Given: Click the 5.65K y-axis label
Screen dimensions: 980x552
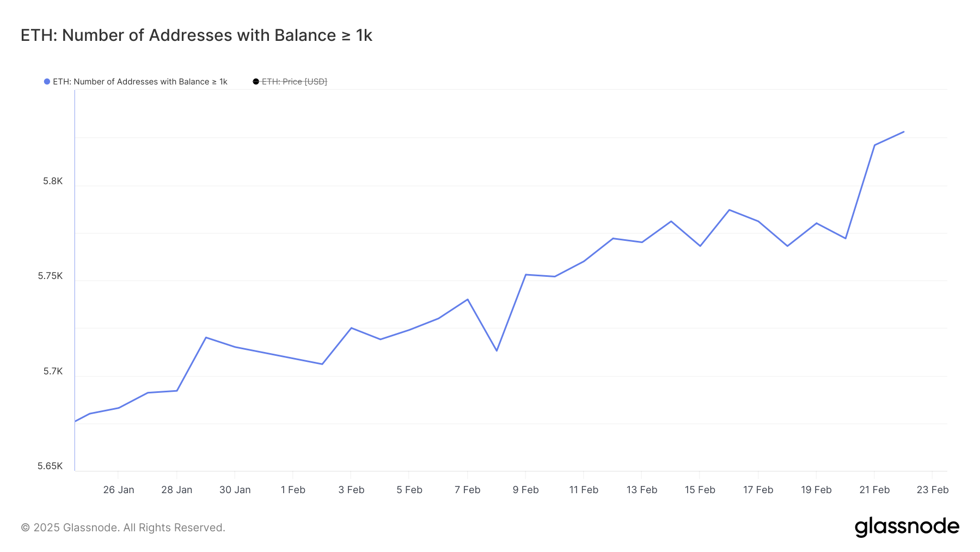Looking at the screenshot, I should point(49,466).
